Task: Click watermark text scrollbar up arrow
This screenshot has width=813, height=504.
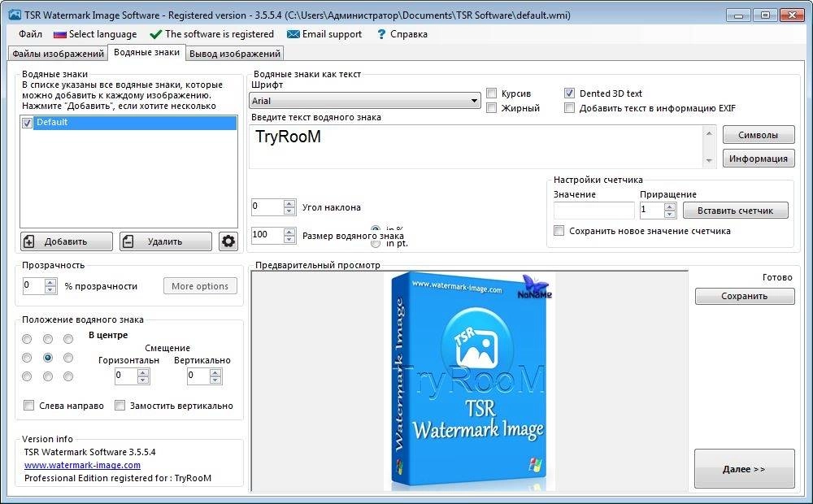Action: pyautogui.click(x=709, y=133)
